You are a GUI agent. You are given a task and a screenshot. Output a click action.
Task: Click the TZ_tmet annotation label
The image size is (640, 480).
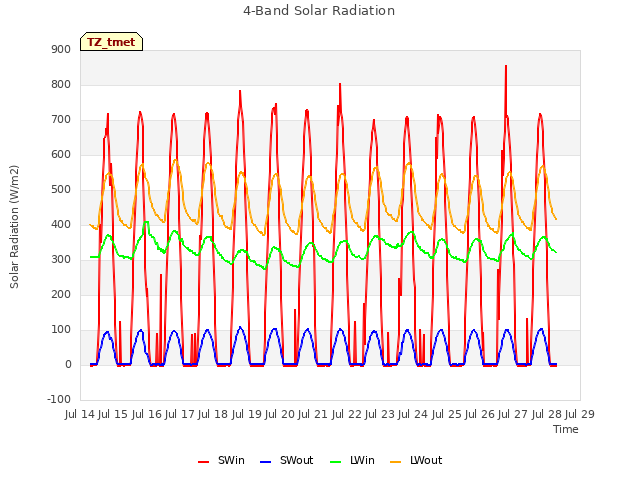click(111, 42)
